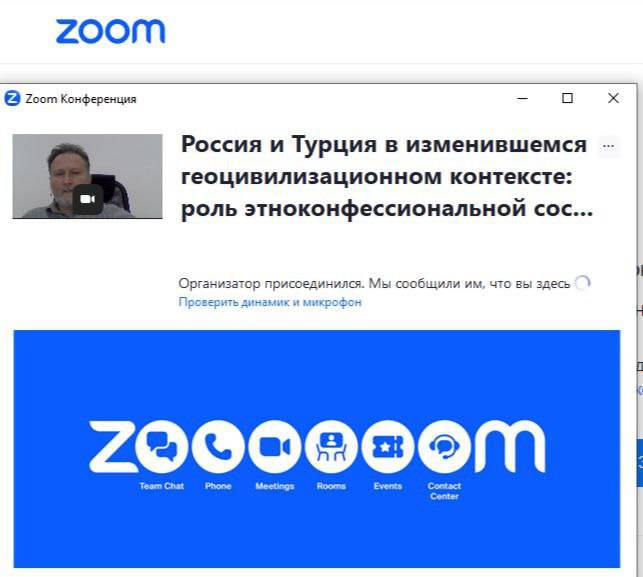Click the large white Z in the blue banner
Image resolution: width=643 pixels, height=577 pixels.
click(112, 447)
